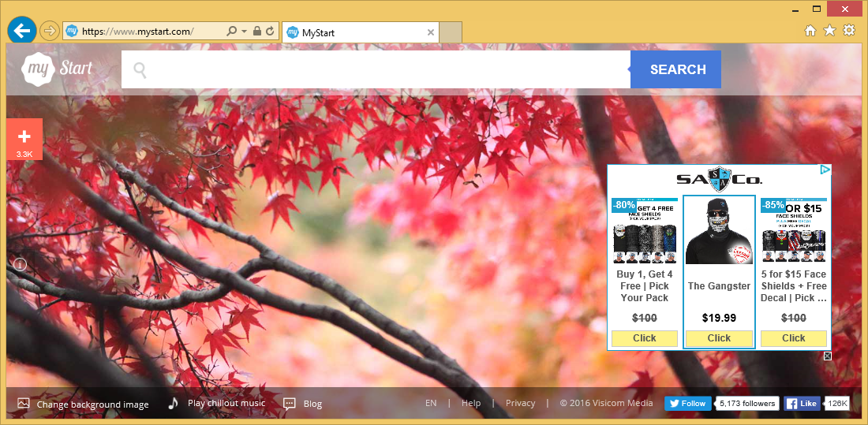Close the MyStart tab
868x425 pixels.
(x=431, y=32)
